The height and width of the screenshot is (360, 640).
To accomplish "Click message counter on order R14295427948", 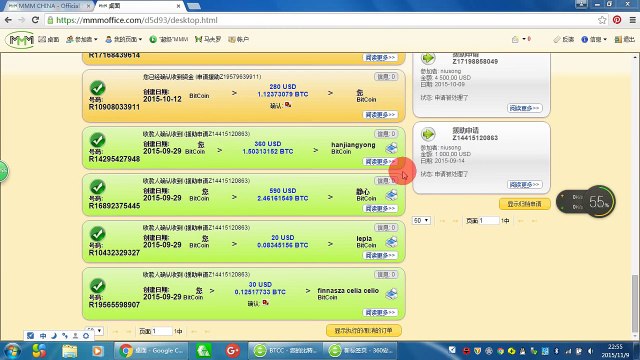I will (x=386, y=134).
